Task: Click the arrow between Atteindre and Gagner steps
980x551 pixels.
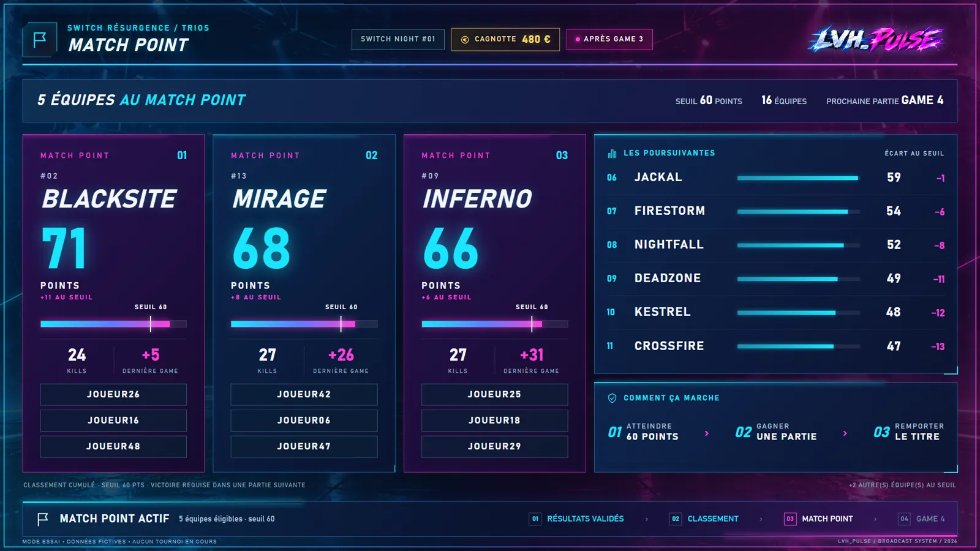Action: [x=707, y=433]
